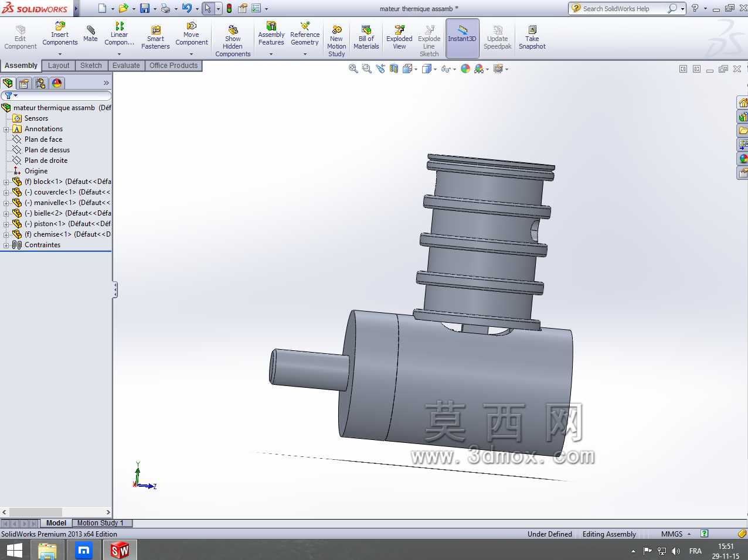
Task: Open Windows Start button
Action: tap(15, 550)
